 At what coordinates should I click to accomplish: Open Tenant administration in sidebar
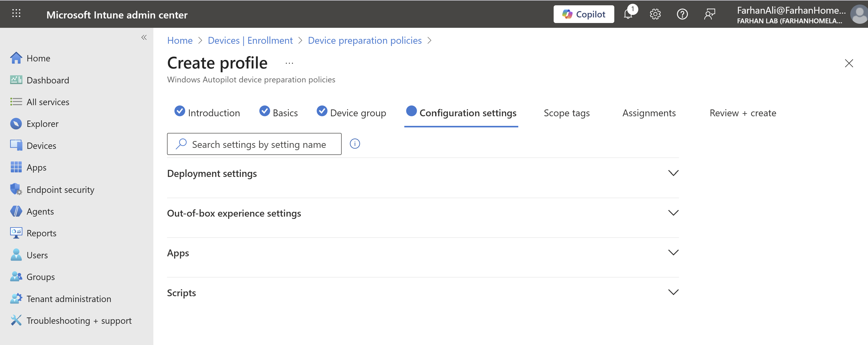click(69, 299)
